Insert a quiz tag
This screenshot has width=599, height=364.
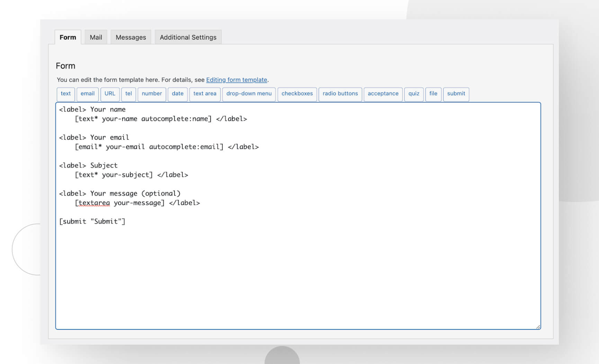pos(414,94)
